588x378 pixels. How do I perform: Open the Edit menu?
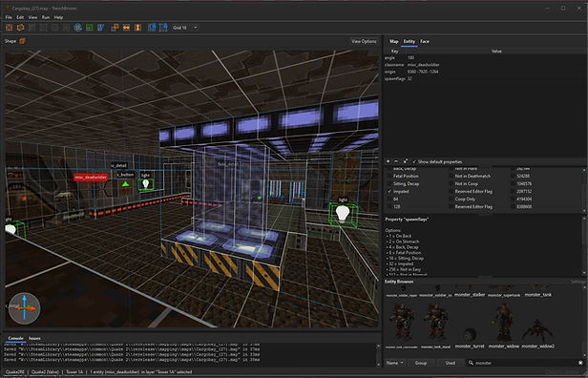(20, 17)
